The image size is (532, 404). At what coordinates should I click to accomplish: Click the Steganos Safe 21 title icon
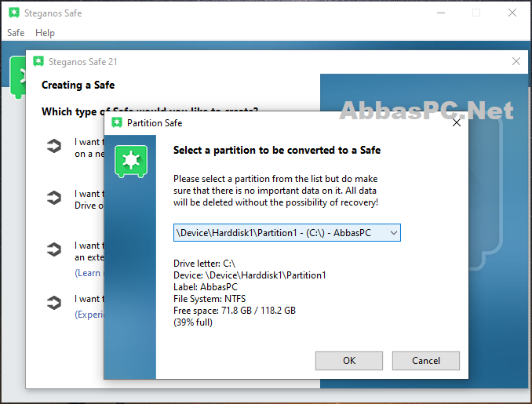click(x=38, y=61)
